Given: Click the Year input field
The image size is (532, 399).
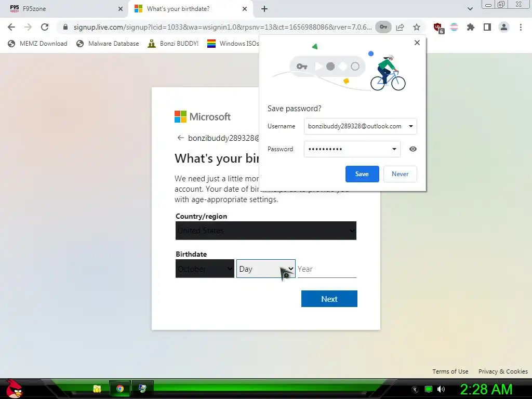Looking at the screenshot, I should [327, 269].
